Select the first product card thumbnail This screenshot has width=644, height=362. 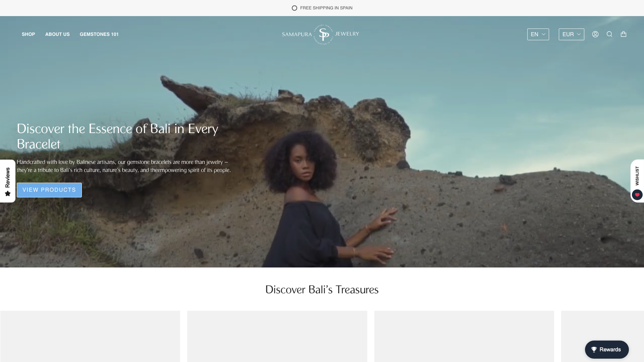[x=90, y=336]
